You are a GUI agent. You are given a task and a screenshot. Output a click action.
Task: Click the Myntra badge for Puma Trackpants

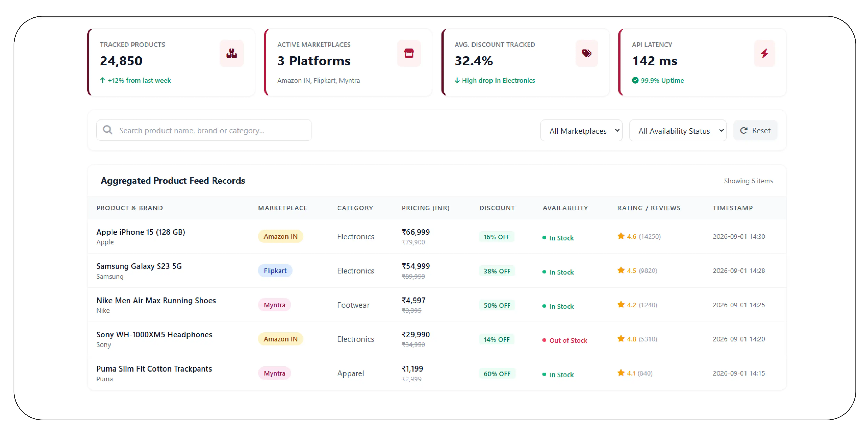point(274,373)
